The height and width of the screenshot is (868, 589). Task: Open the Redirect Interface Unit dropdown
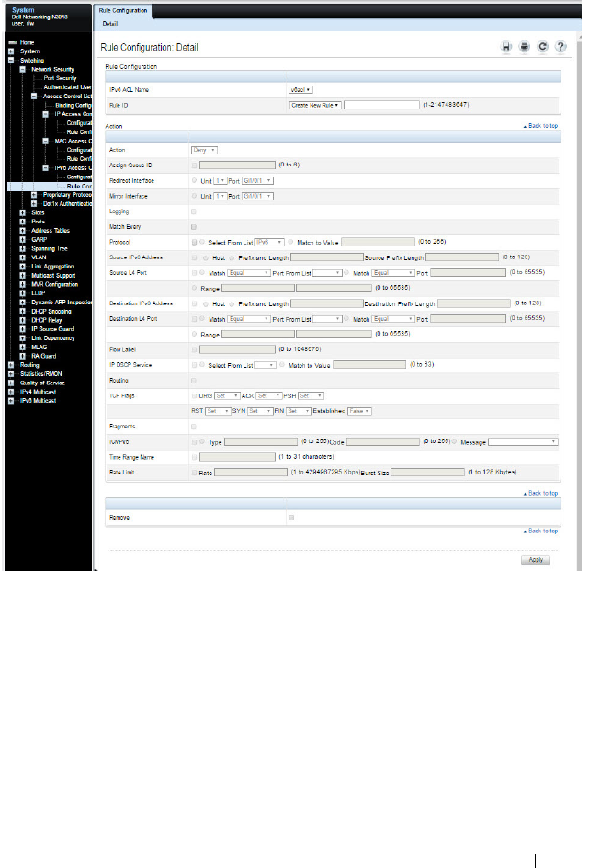click(221, 180)
